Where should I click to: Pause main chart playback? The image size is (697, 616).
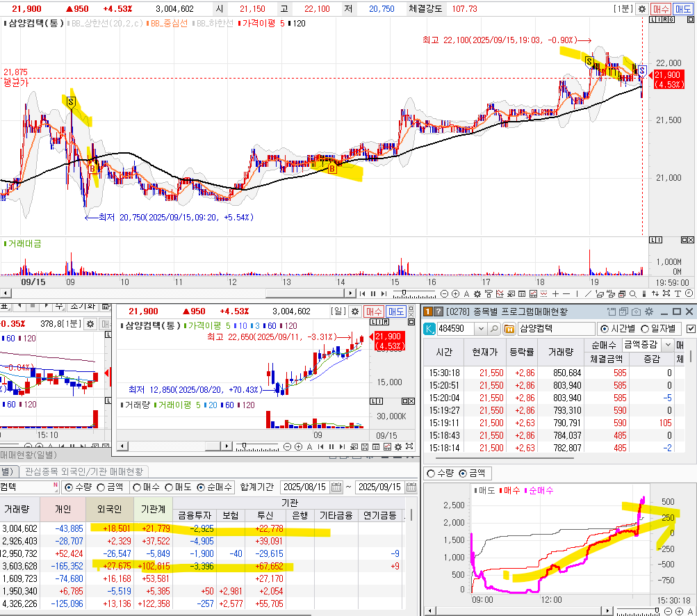click(373, 293)
